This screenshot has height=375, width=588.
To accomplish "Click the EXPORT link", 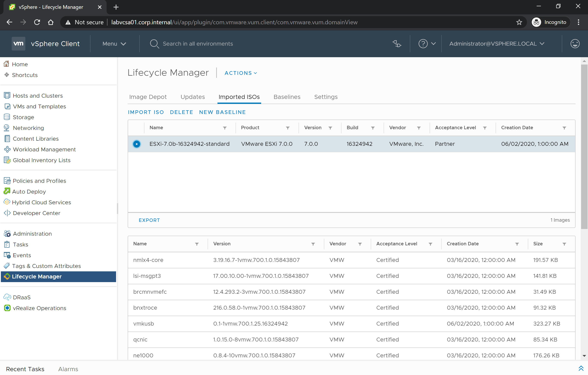I will click(x=149, y=220).
